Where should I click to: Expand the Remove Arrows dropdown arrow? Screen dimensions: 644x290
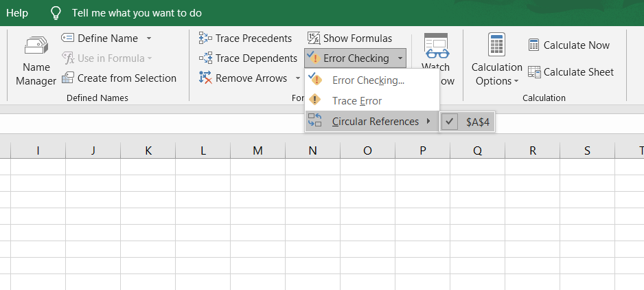298,78
